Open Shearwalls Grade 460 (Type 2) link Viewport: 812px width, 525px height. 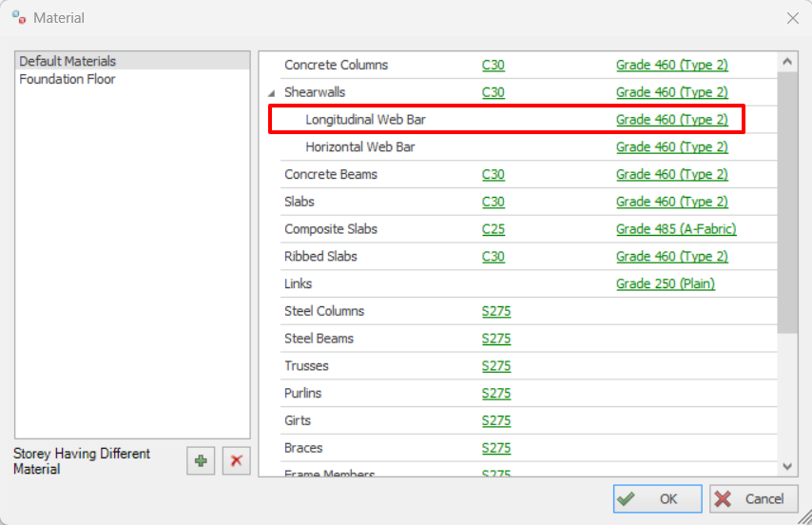pyautogui.click(x=671, y=92)
